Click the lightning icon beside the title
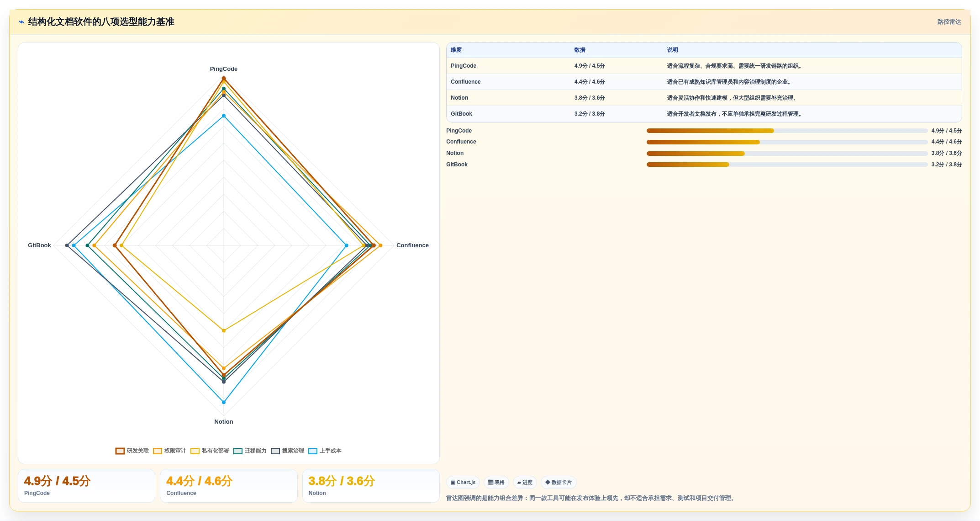The height and width of the screenshot is (521, 980). 21,22
